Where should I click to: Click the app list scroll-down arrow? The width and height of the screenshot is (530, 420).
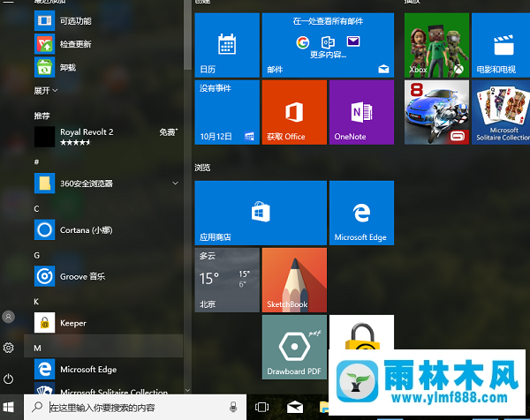click(x=187, y=390)
